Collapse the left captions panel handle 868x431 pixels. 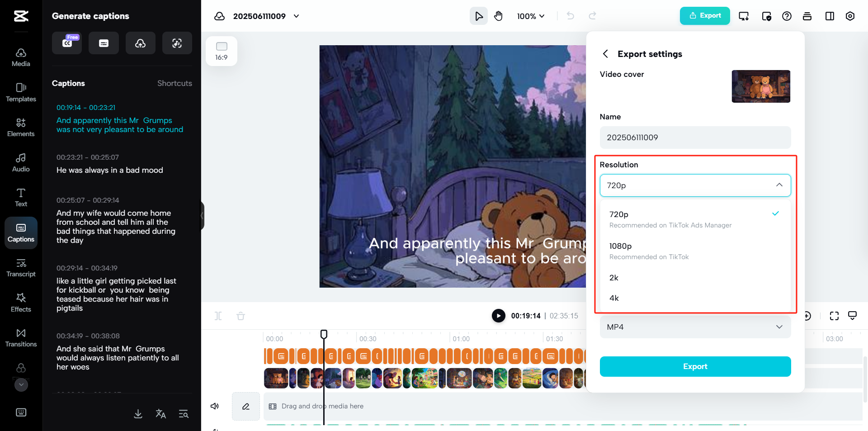tap(202, 216)
